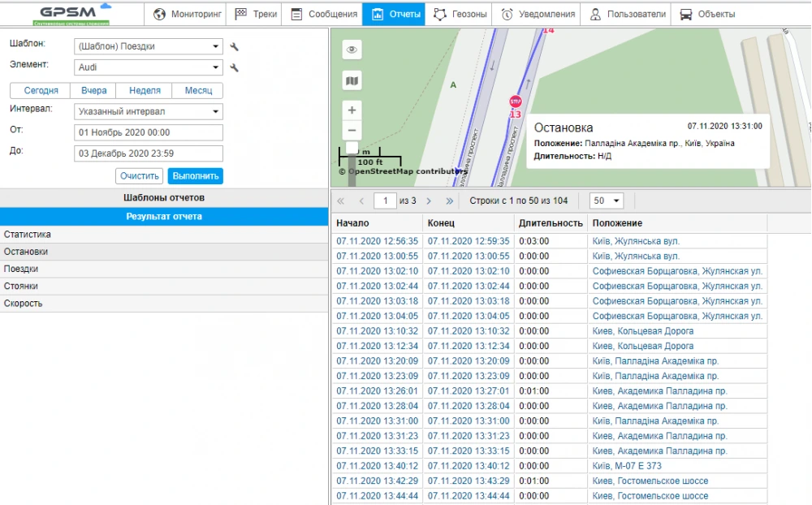Open the Интервал dropdown

(x=148, y=112)
